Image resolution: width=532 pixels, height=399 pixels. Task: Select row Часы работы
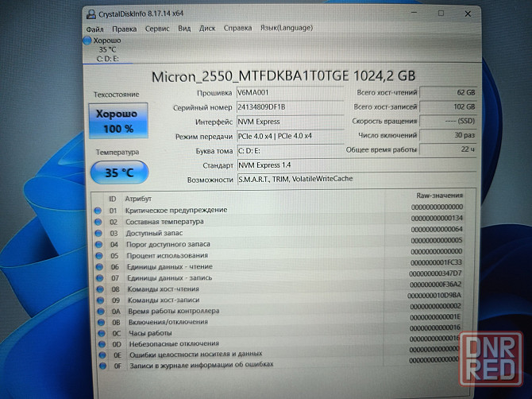278,331
